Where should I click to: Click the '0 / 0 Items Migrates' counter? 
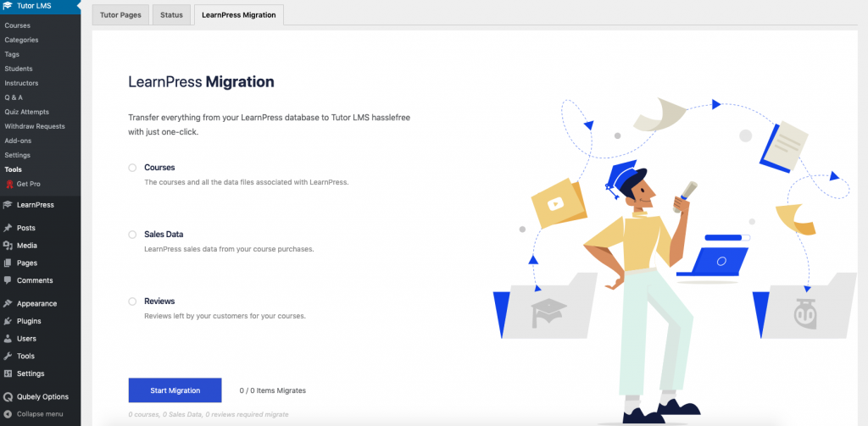272,390
